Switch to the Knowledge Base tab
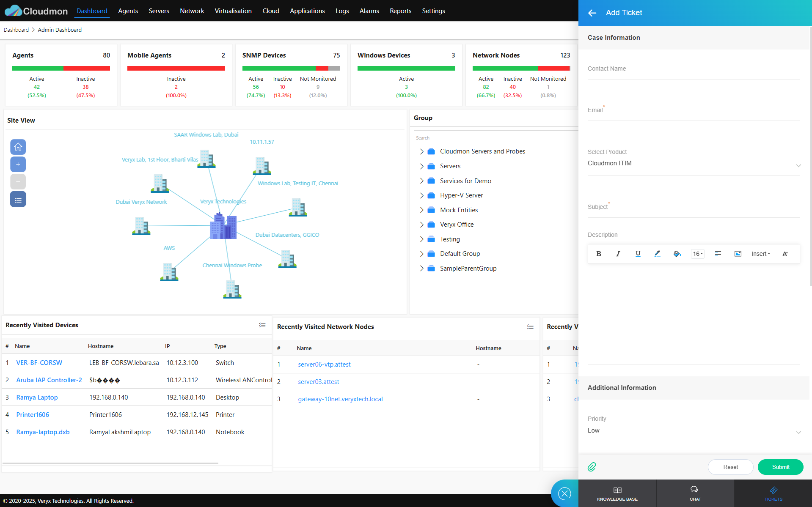 pos(617,493)
